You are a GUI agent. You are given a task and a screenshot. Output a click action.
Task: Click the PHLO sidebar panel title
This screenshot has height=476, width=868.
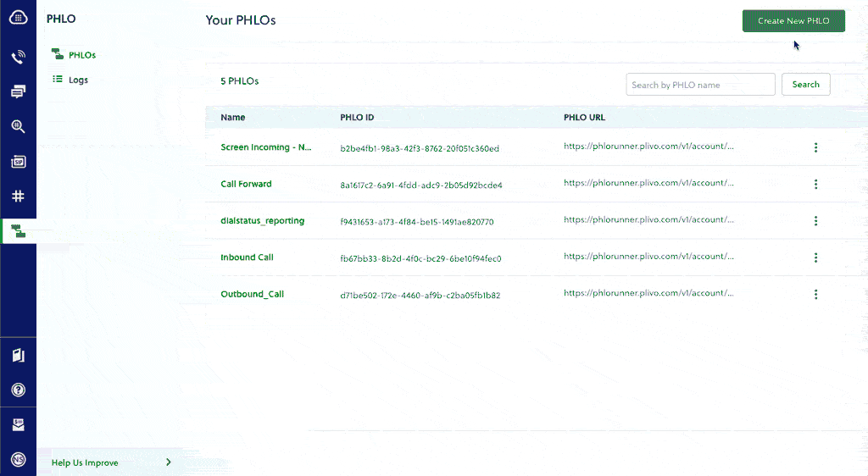click(x=61, y=19)
